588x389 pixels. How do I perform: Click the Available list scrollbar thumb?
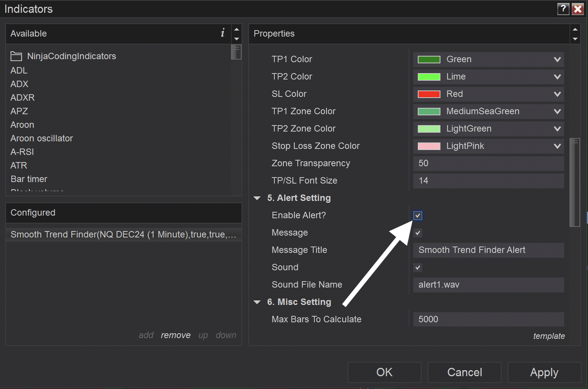click(x=236, y=52)
